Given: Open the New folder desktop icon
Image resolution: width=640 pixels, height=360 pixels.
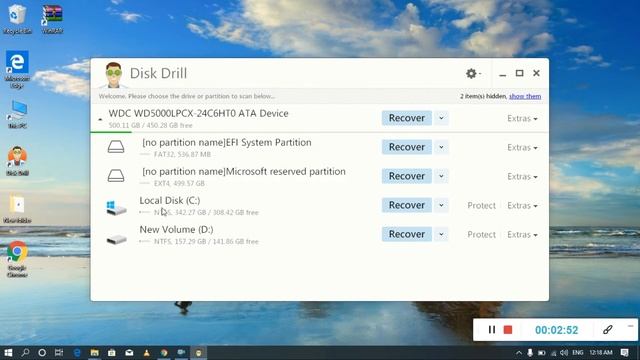Looking at the screenshot, I should point(17,209).
